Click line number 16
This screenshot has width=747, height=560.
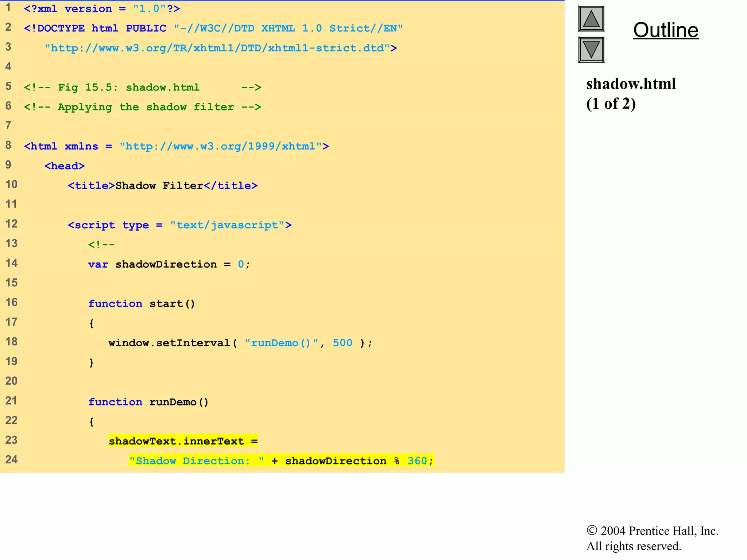point(11,302)
